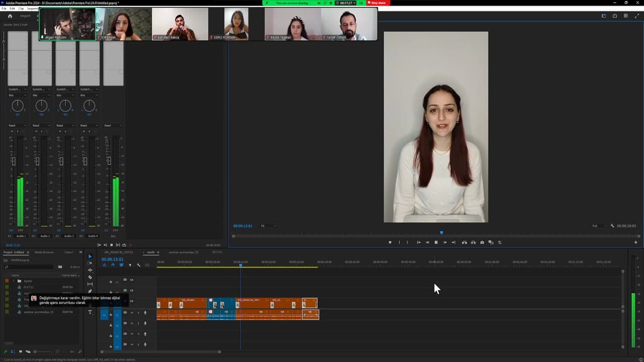Select the Razor tool

click(90, 277)
